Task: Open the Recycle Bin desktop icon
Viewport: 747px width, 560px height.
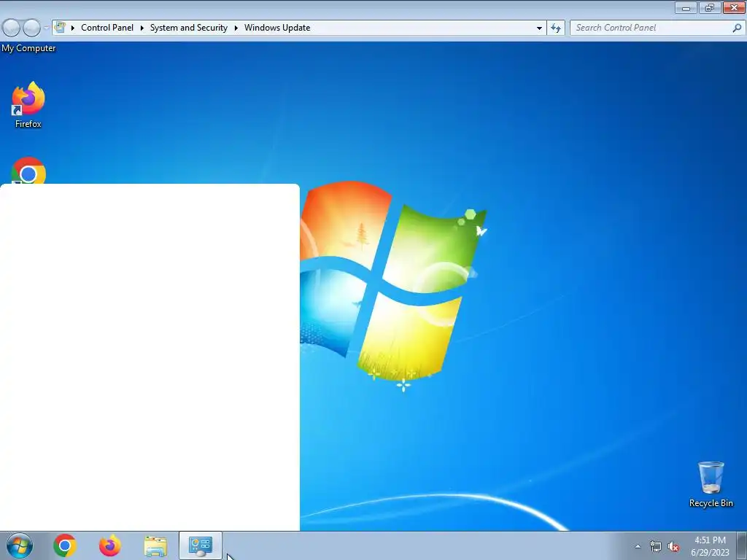Action: [x=711, y=484]
